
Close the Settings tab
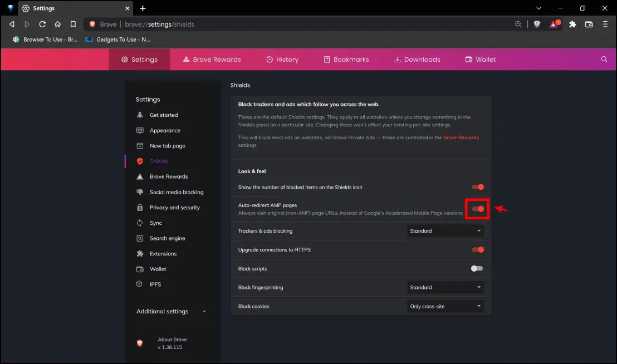127,8
